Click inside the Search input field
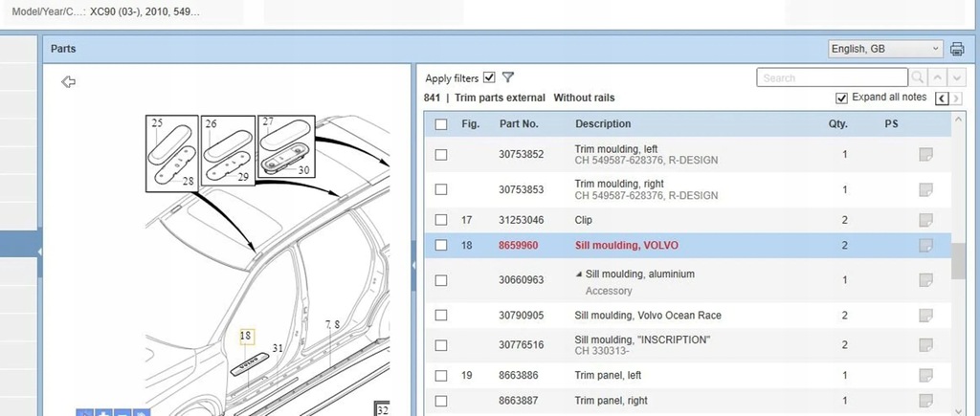This screenshot has height=416, width=980. click(x=832, y=77)
